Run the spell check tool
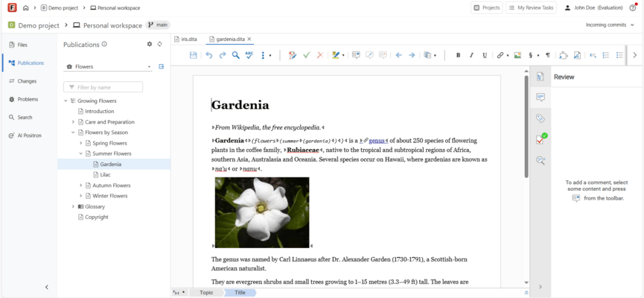 click(x=249, y=55)
